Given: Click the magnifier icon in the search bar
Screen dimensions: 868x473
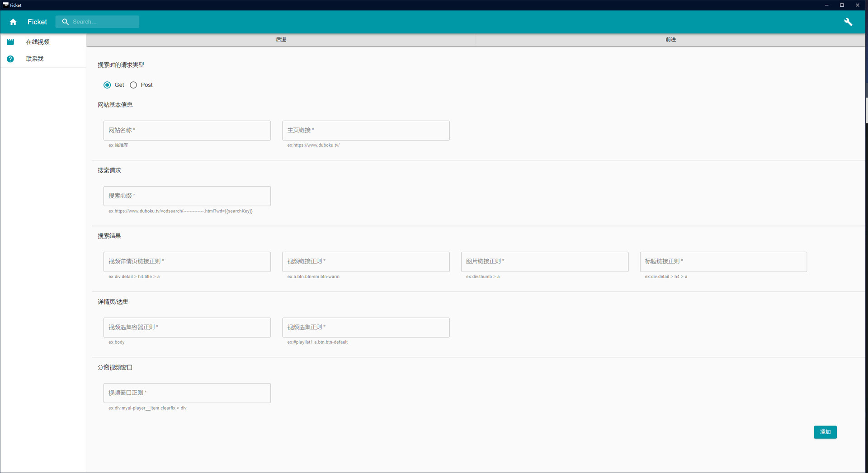Looking at the screenshot, I should point(65,22).
